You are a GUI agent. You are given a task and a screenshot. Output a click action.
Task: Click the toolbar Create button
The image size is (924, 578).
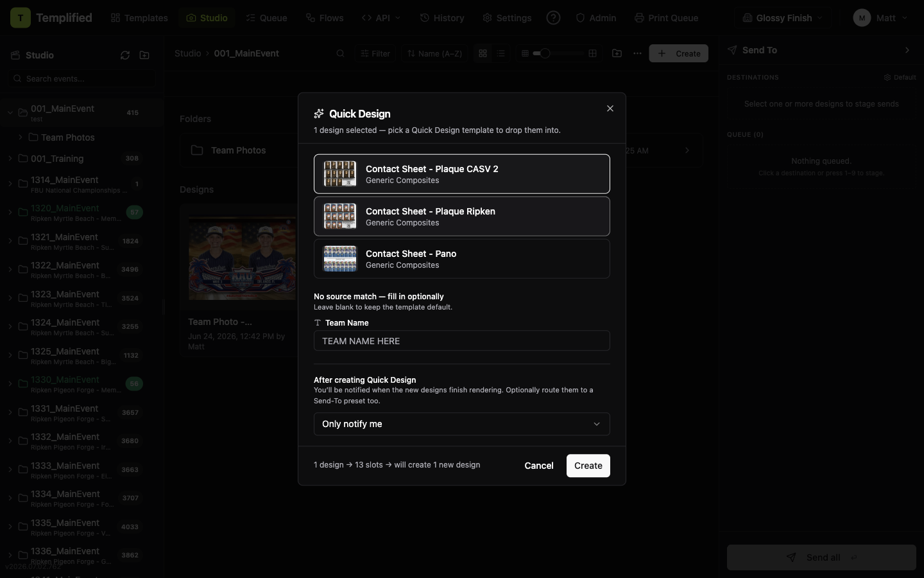(679, 53)
